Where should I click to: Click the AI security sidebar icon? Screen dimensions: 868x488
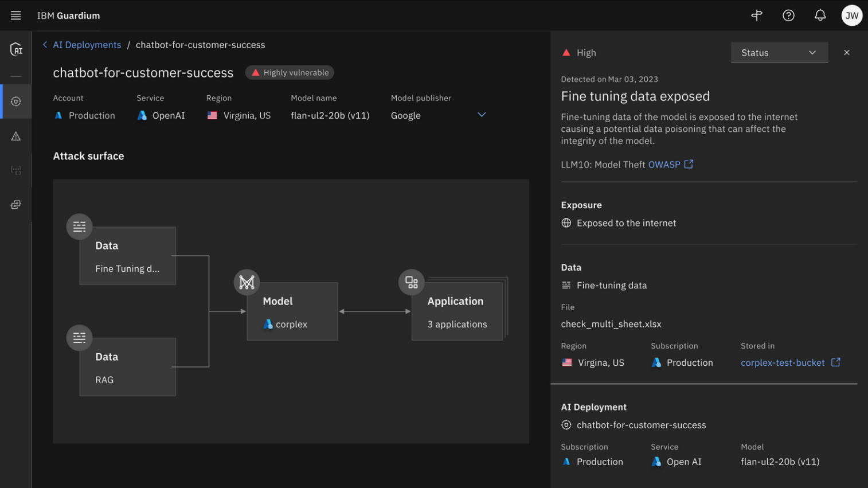(x=16, y=49)
